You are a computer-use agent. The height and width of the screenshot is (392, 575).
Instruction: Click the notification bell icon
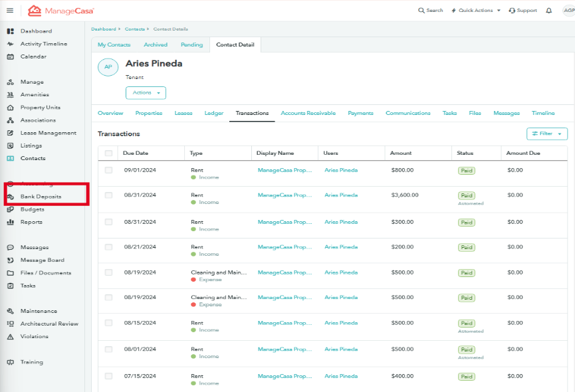point(548,10)
